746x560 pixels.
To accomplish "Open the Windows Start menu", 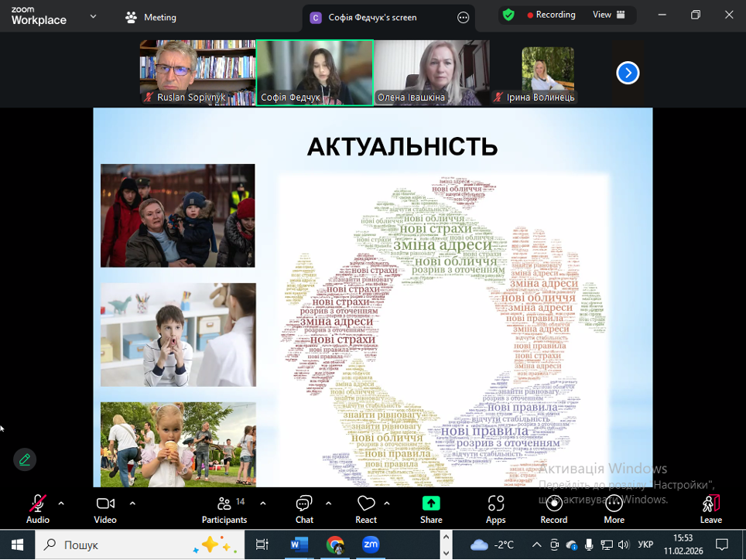I will click(17, 545).
